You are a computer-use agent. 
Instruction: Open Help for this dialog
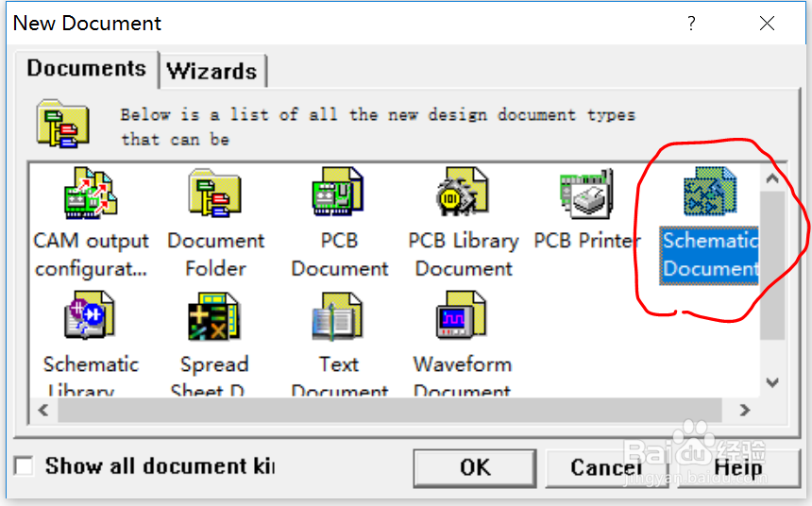(738, 468)
